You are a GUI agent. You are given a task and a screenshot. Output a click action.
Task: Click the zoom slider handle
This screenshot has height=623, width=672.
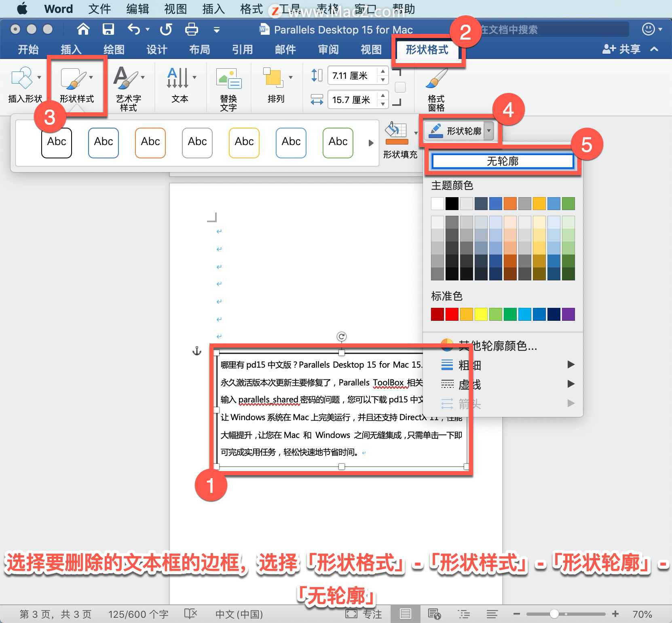point(554,614)
